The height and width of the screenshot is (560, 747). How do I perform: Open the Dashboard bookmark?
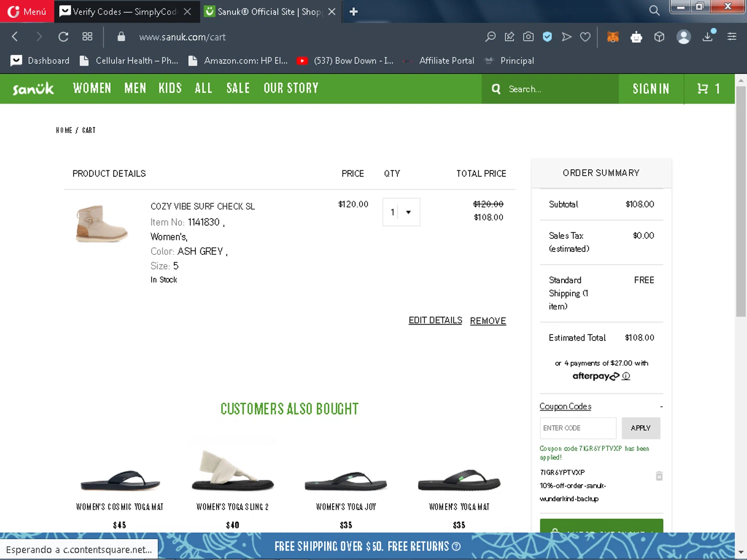click(x=40, y=61)
